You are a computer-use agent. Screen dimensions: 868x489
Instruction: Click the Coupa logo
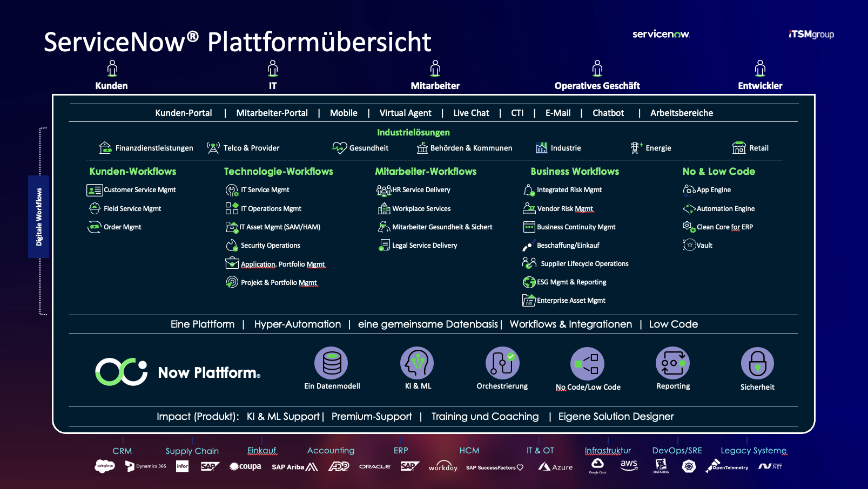pyautogui.click(x=245, y=466)
